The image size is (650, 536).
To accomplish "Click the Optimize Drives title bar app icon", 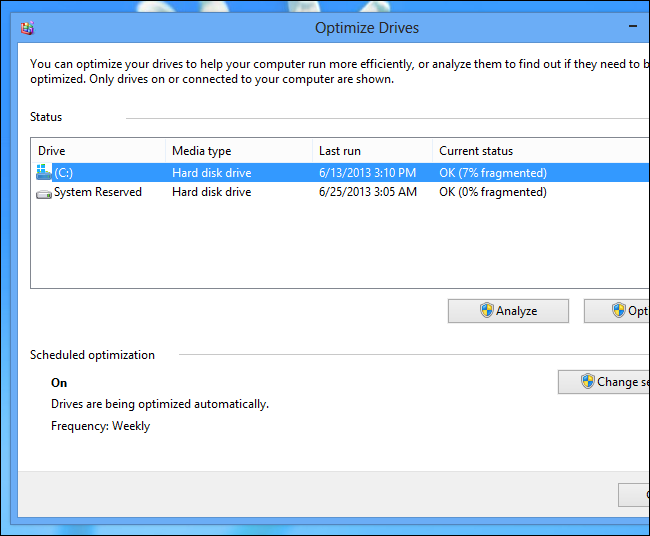I will click(27, 28).
